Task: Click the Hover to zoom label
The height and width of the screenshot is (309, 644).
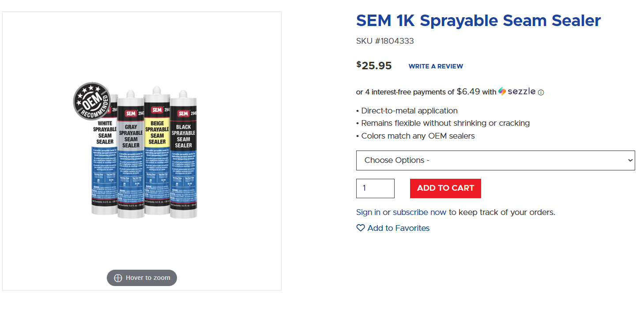Action: point(148,278)
